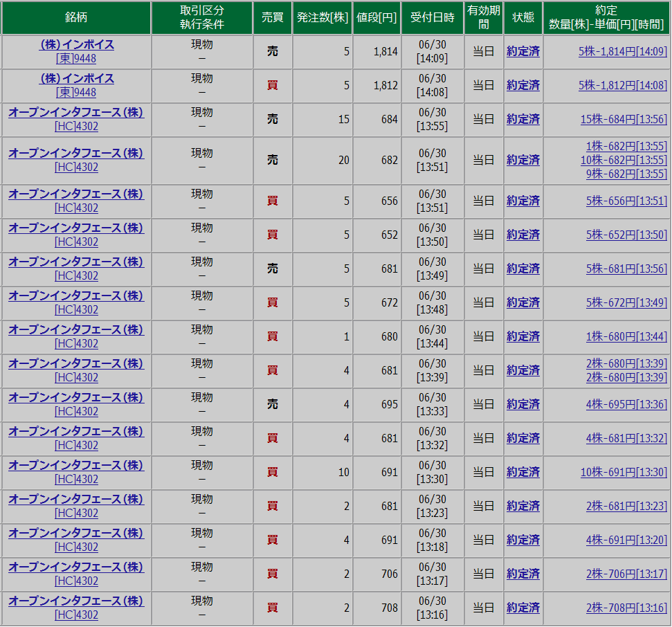Click the 値段[円] column header
The width and height of the screenshot is (672, 627).
pos(376,17)
